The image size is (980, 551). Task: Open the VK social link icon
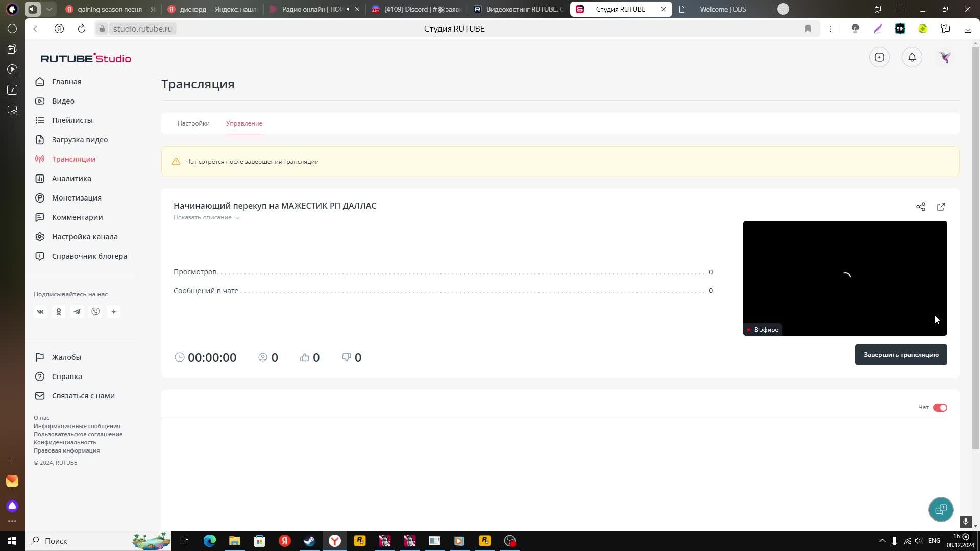[40, 312]
